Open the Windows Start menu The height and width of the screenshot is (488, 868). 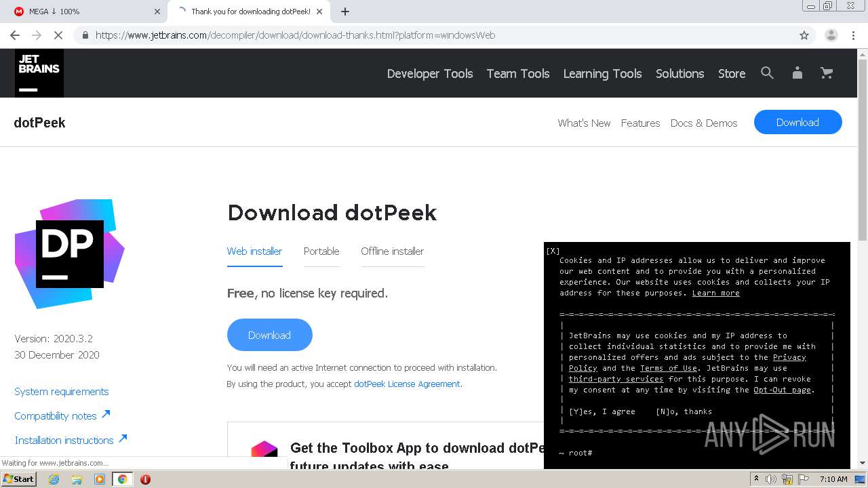point(19,479)
